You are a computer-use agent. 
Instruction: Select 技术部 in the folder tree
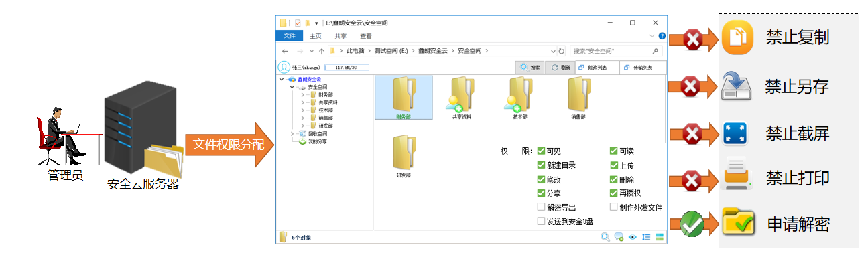[x=326, y=110]
